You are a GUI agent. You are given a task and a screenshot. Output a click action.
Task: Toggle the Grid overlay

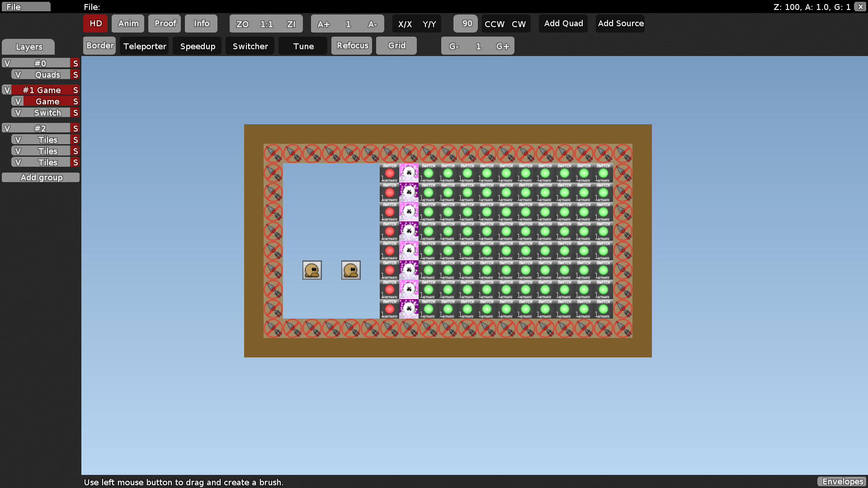pyautogui.click(x=396, y=45)
